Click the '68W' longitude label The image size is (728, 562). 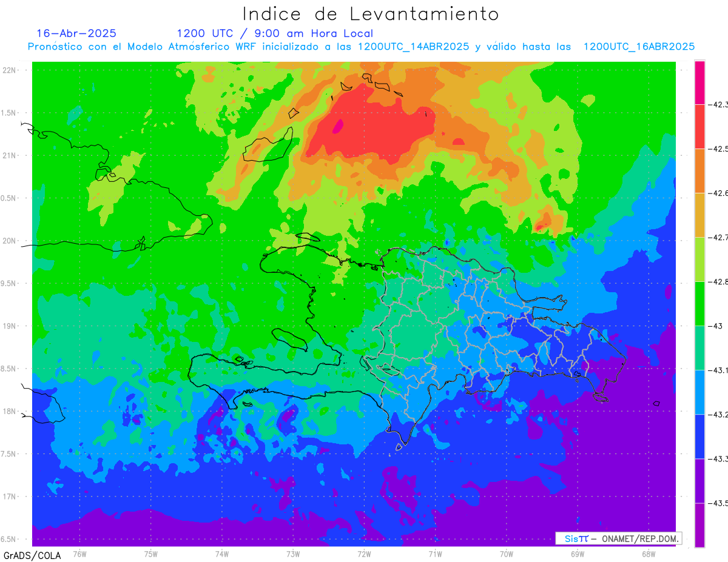coord(649,554)
